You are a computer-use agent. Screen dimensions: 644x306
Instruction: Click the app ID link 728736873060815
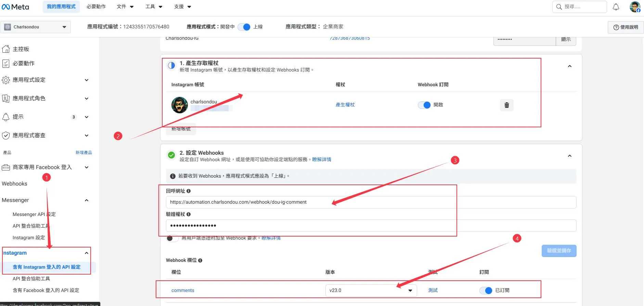(350, 38)
